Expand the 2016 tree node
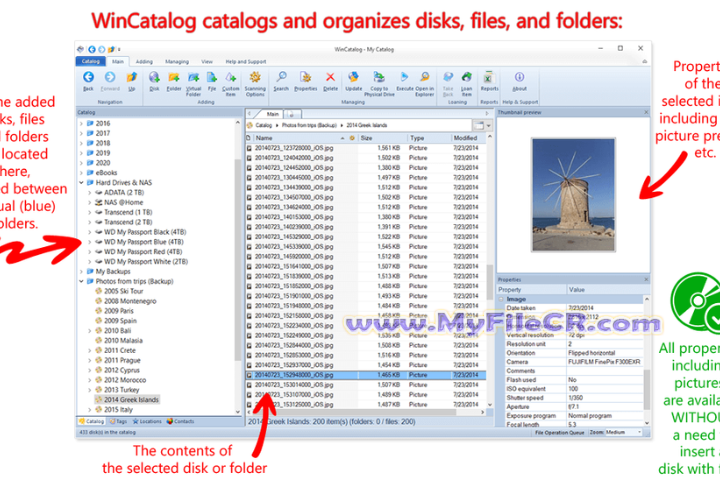The image size is (720, 480). (x=81, y=124)
